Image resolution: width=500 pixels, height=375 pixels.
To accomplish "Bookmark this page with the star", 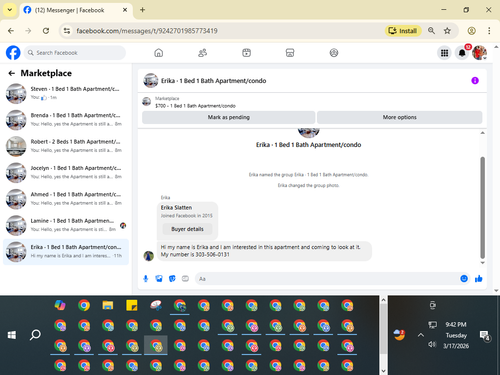I will (x=447, y=31).
